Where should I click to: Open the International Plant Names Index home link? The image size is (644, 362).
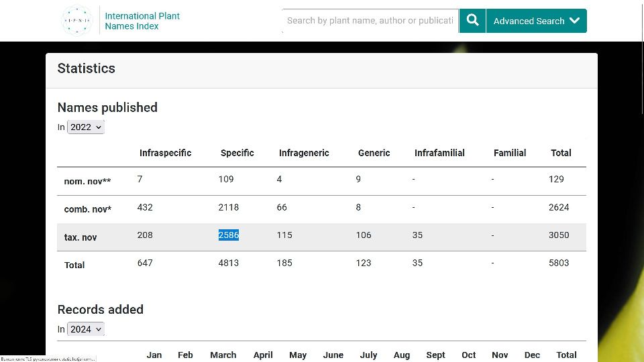pos(142,21)
